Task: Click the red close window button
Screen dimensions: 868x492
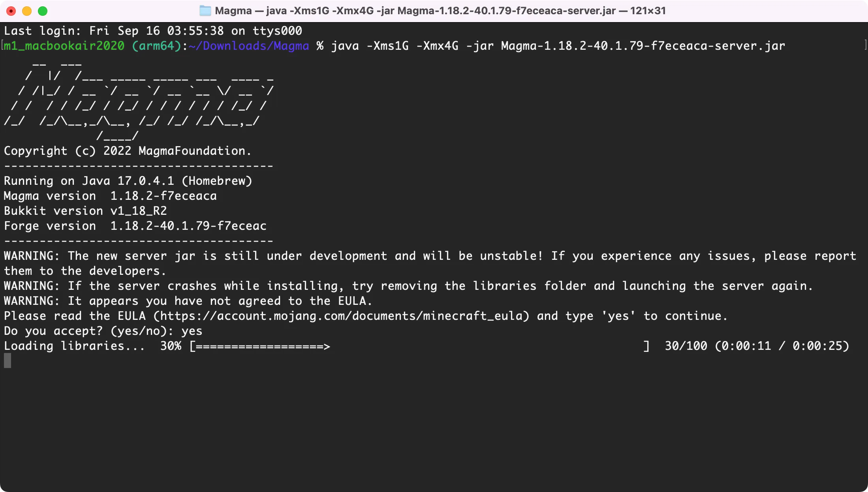Action: (11, 11)
